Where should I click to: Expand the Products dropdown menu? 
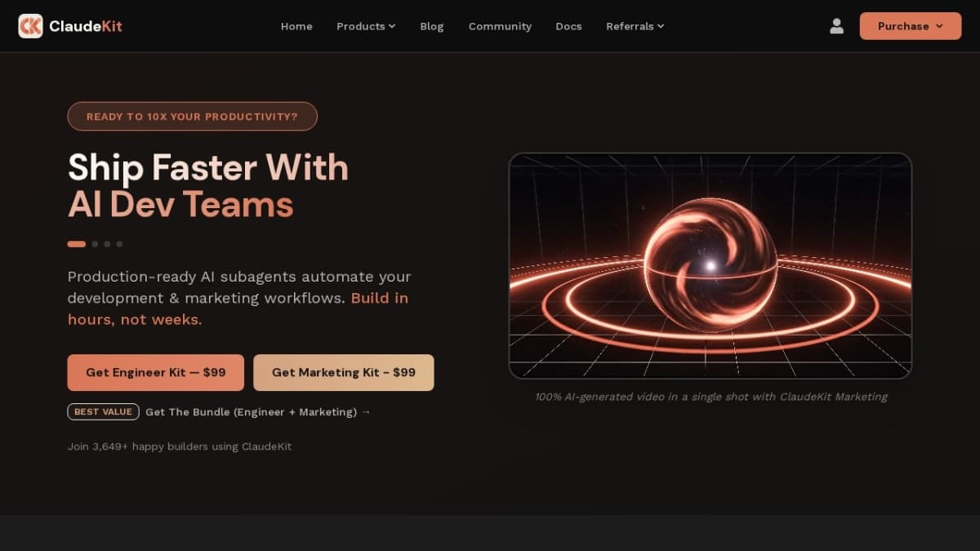(366, 26)
